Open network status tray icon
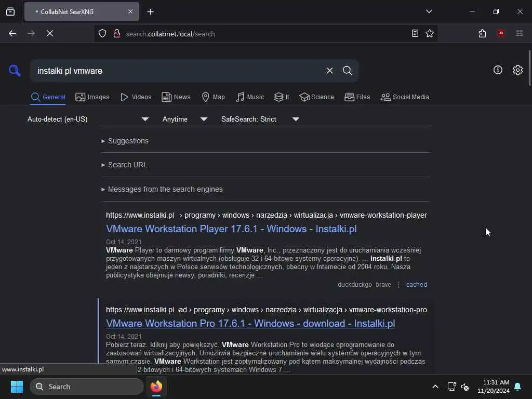 click(451, 387)
